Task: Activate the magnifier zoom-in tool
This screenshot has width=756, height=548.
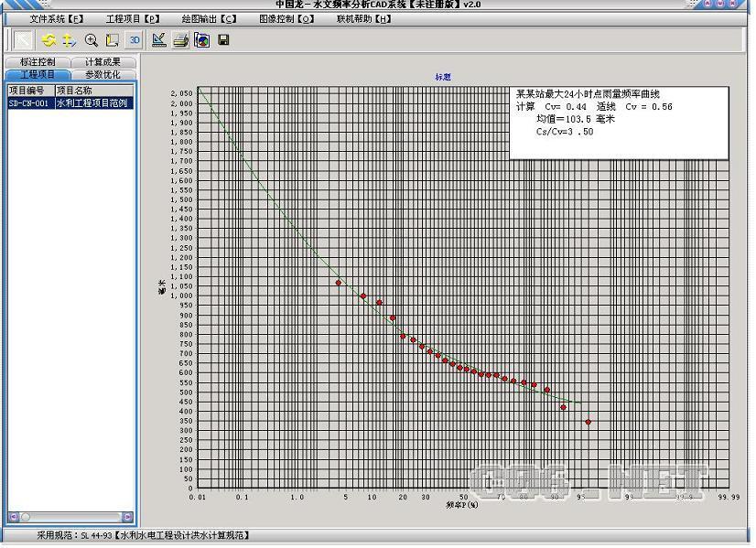Action: (91, 40)
